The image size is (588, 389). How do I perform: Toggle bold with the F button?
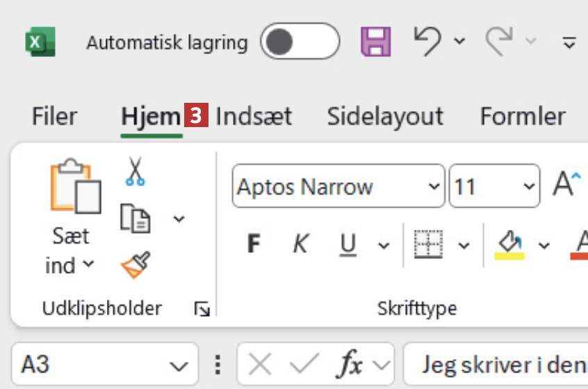[x=254, y=244]
